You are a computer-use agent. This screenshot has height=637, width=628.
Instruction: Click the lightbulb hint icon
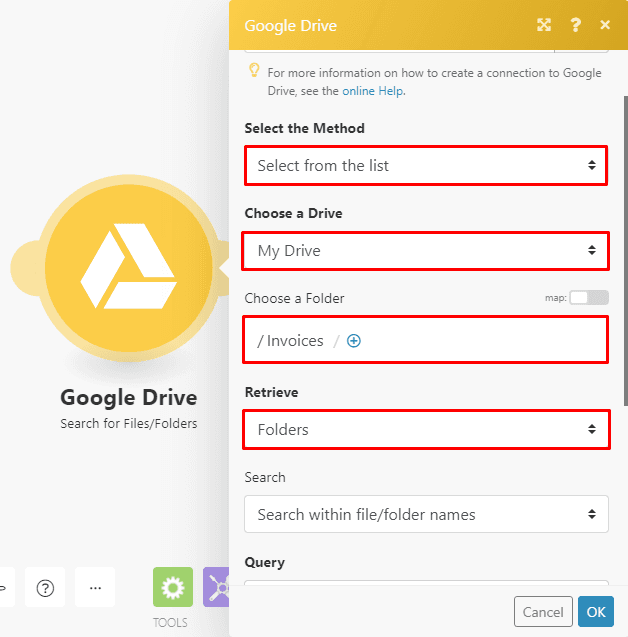pos(254,71)
